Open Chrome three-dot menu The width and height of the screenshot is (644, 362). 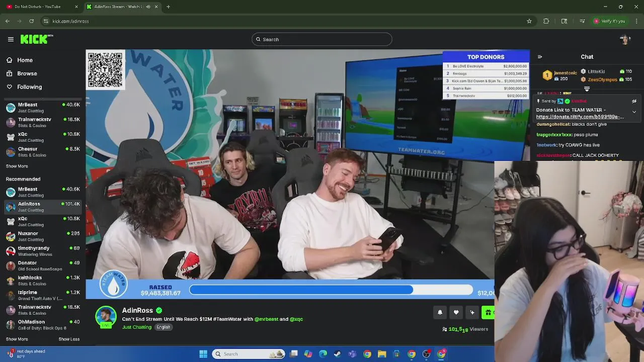636,21
